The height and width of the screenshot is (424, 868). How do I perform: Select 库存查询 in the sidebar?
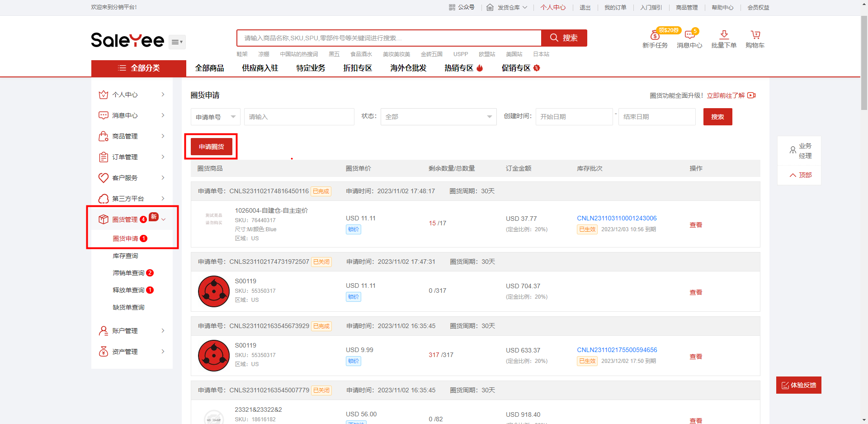click(x=125, y=256)
